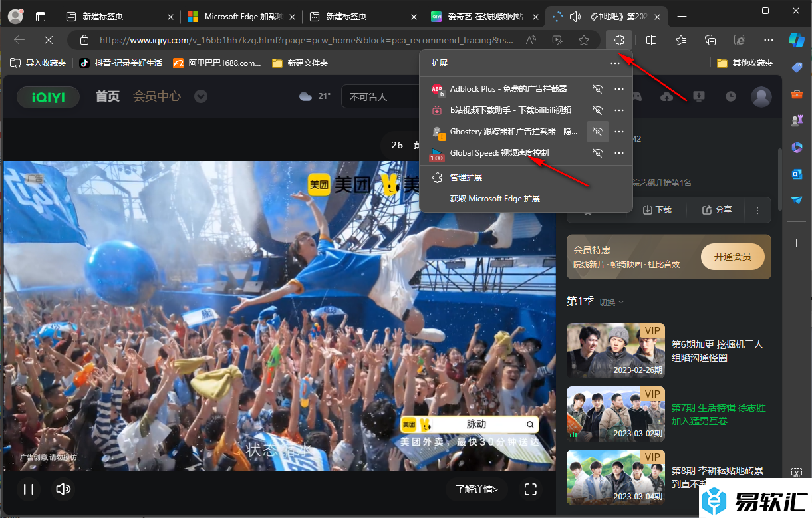Open more options for Adblock Plus
Viewport: 812px width, 518px height.
(619, 89)
